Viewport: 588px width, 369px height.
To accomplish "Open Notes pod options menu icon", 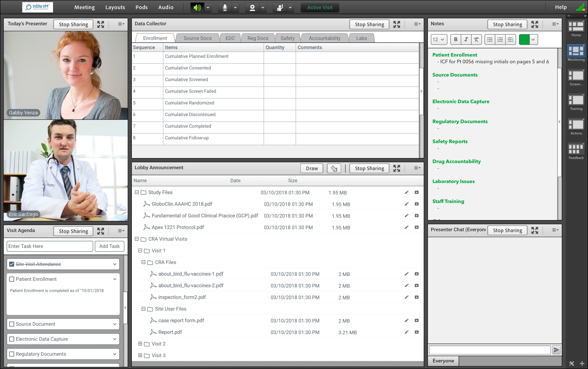I will coord(555,24).
